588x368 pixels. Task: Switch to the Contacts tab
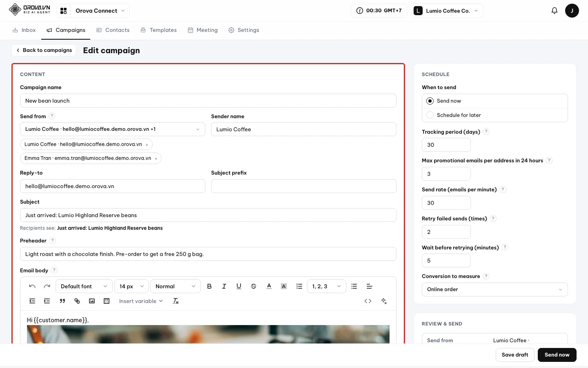click(113, 30)
